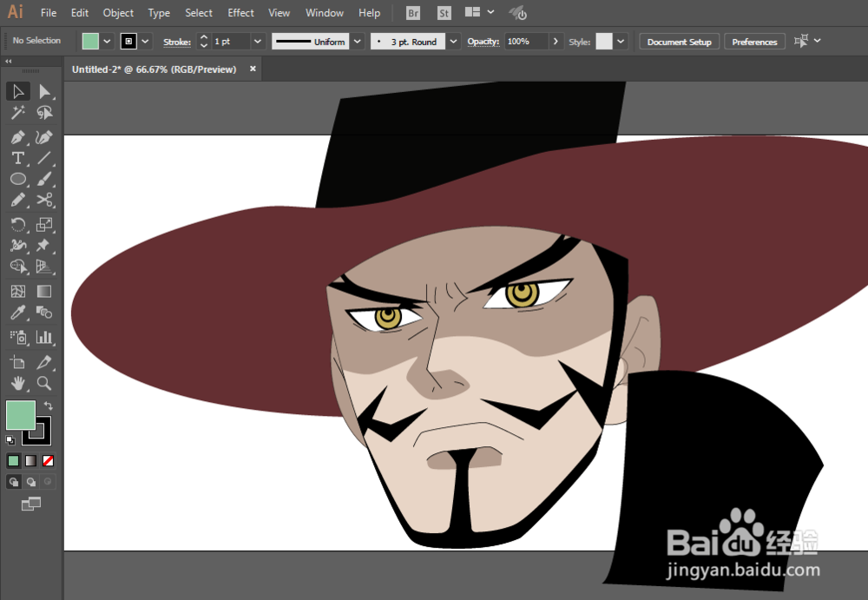This screenshot has width=868, height=600.
Task: Set paint mode to Color
Action: pyautogui.click(x=13, y=461)
